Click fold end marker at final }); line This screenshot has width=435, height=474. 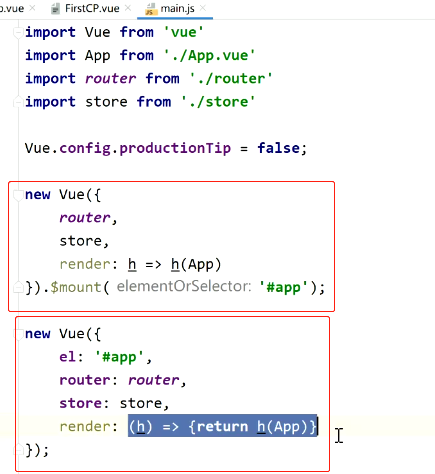[19, 451]
